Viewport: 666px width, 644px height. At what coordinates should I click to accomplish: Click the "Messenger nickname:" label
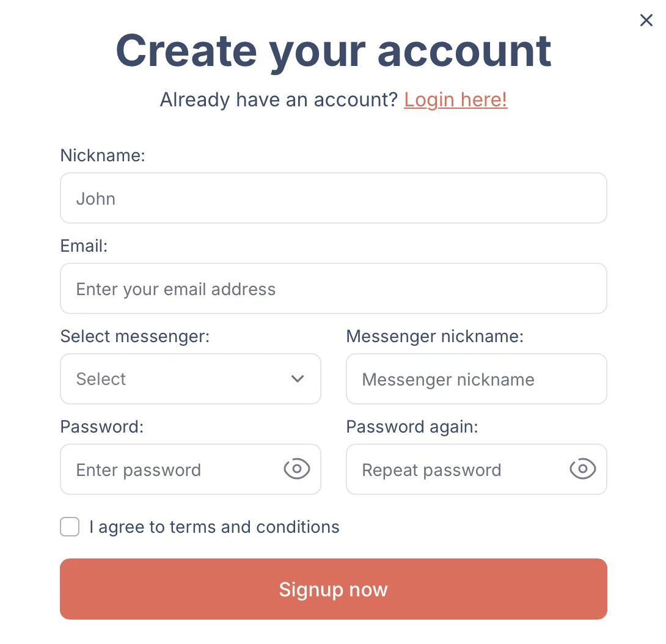pos(435,337)
